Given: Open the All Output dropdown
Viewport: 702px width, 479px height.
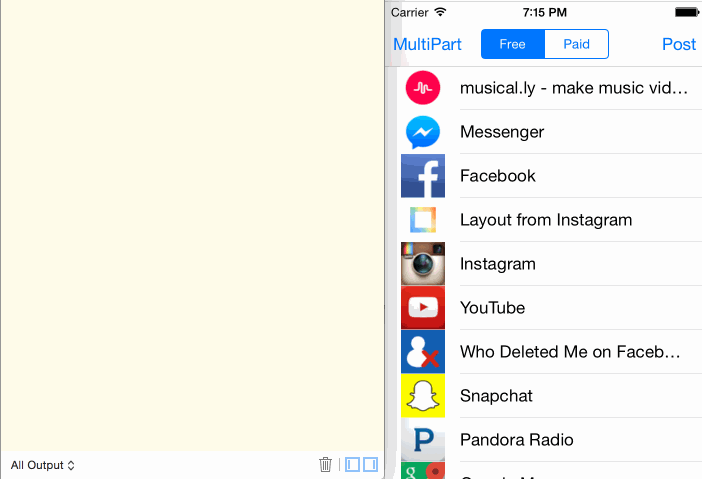Looking at the screenshot, I should click(x=43, y=465).
